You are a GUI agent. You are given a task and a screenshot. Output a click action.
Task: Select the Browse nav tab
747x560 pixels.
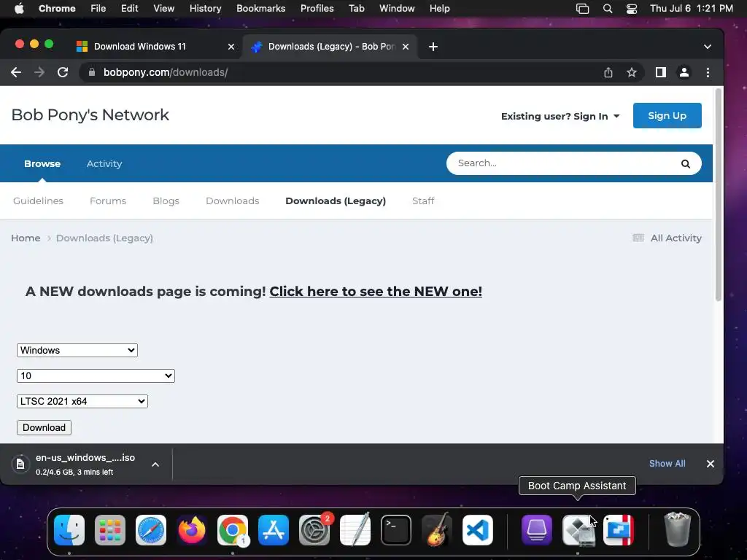click(42, 164)
